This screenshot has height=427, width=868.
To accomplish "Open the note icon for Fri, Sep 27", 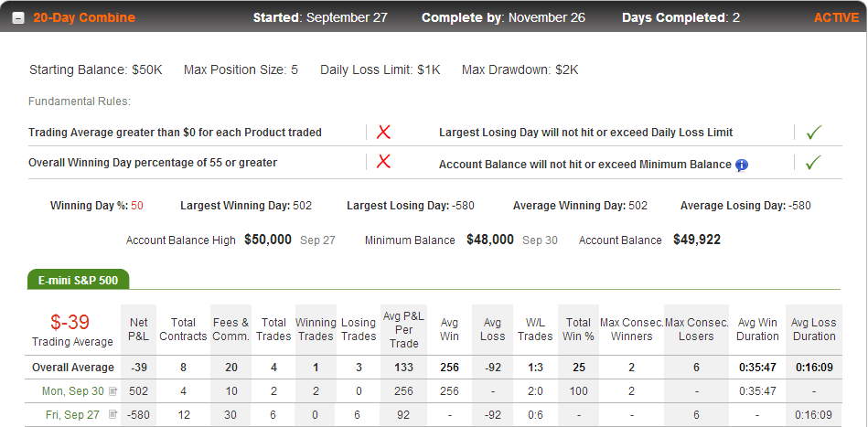I will (113, 414).
